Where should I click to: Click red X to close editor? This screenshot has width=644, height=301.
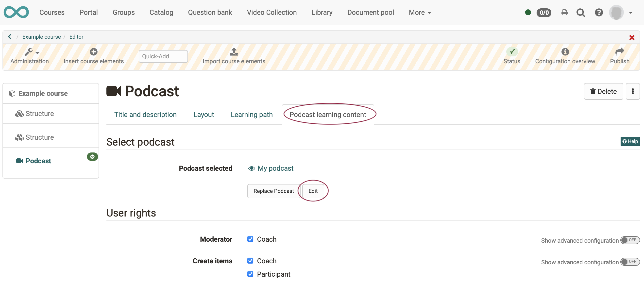point(631,38)
